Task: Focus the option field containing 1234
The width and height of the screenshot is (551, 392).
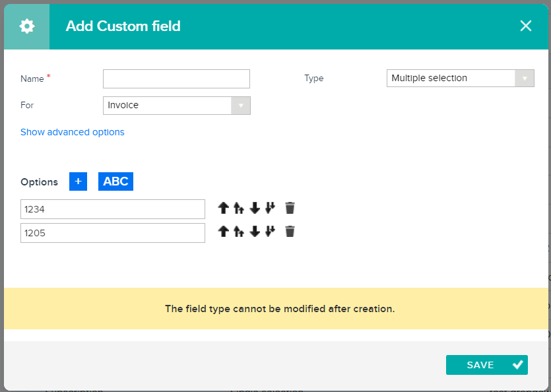Action: tap(113, 209)
